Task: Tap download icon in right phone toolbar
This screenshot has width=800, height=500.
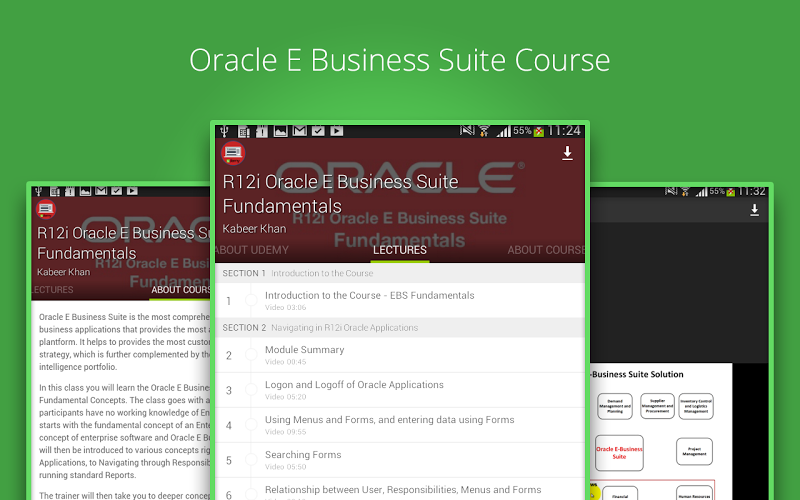Action: click(754, 210)
